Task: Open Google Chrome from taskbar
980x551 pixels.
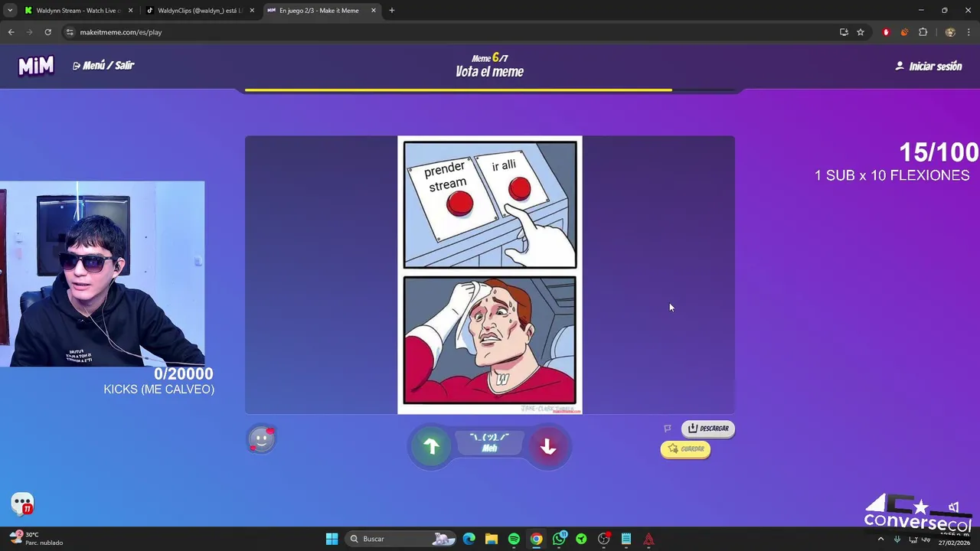Action: pyautogui.click(x=537, y=539)
